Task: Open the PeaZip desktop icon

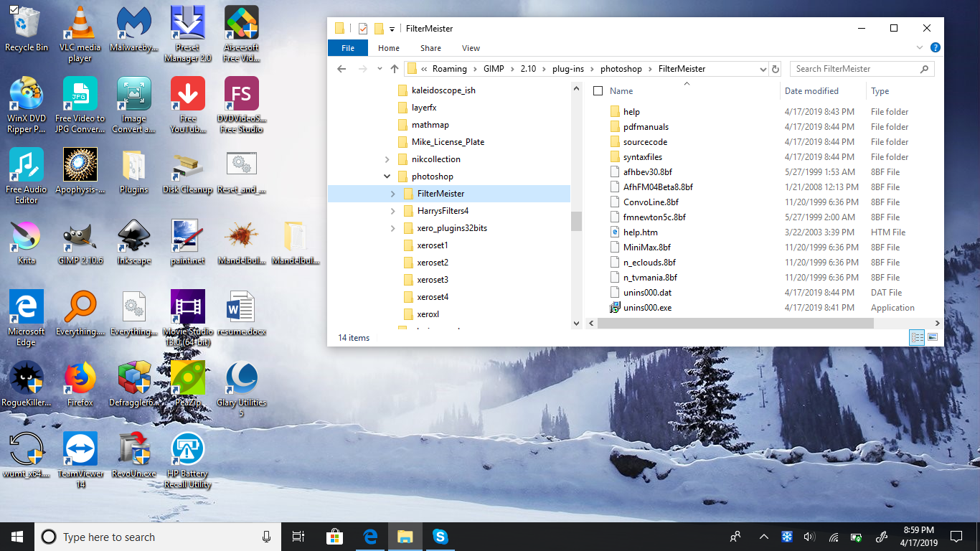Action: (188, 384)
